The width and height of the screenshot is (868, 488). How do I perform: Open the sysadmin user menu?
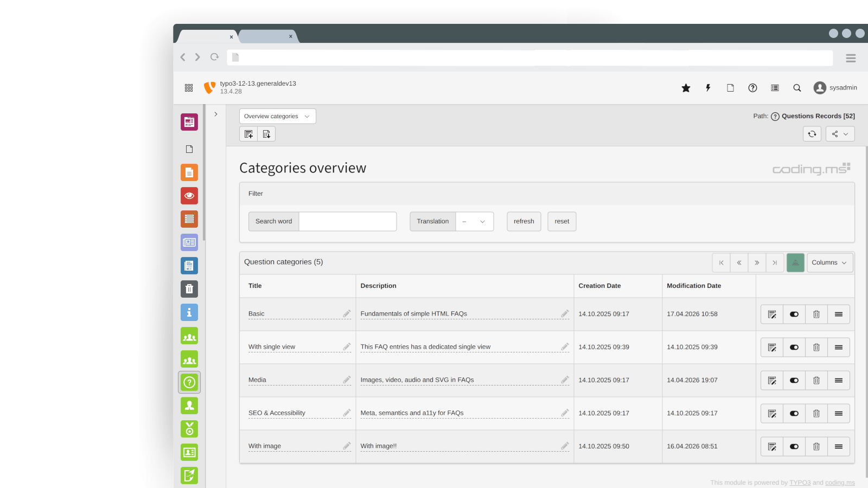835,88
